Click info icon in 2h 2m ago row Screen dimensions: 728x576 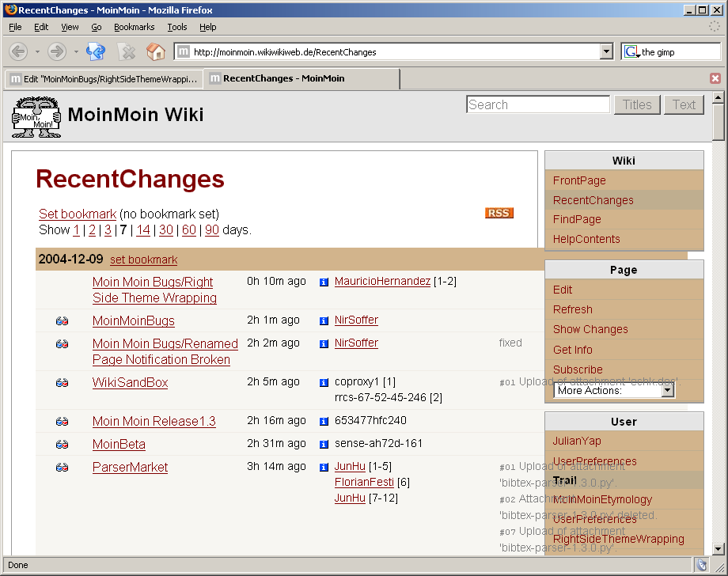324,344
